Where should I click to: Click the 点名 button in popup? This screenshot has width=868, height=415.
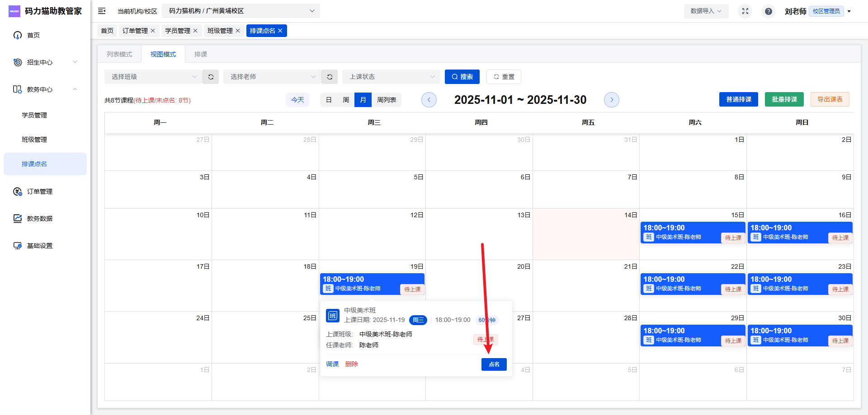click(x=494, y=364)
